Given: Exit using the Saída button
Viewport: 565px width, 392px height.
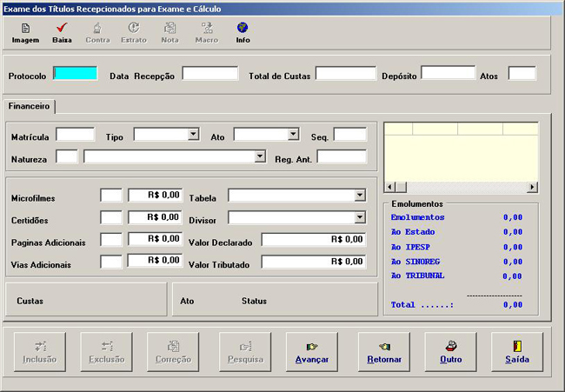Looking at the screenshot, I should [517, 352].
